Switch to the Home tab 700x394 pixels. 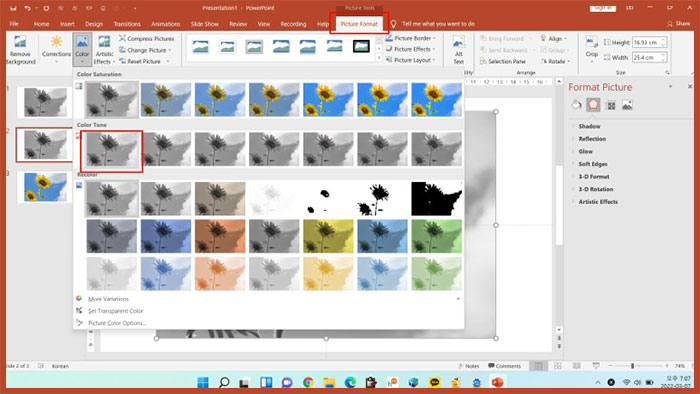tap(41, 24)
